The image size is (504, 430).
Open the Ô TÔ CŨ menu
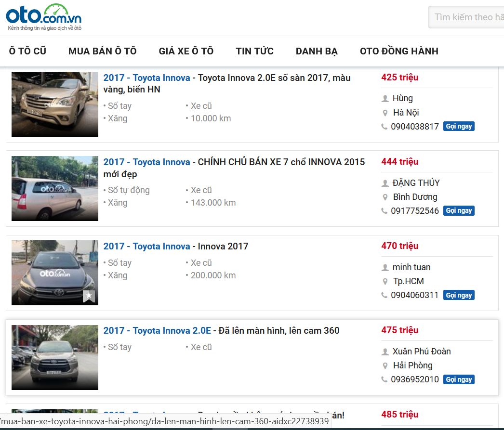point(27,51)
